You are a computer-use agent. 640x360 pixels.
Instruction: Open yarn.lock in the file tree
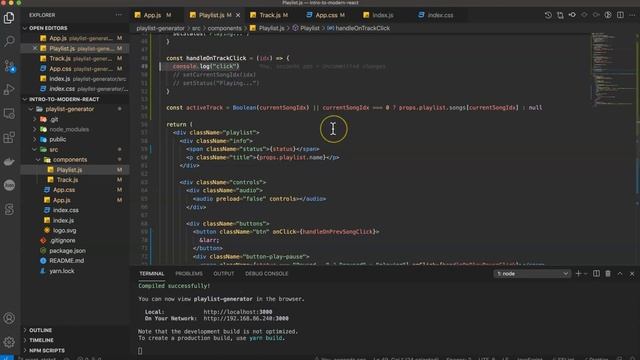click(x=62, y=271)
